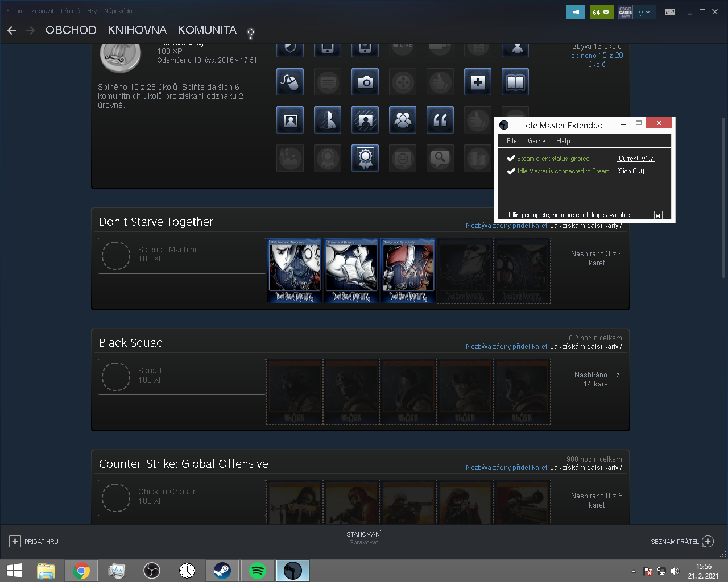Open SEZNAM PŘÁTEL friends list
This screenshot has width=728, height=582.
(x=675, y=542)
